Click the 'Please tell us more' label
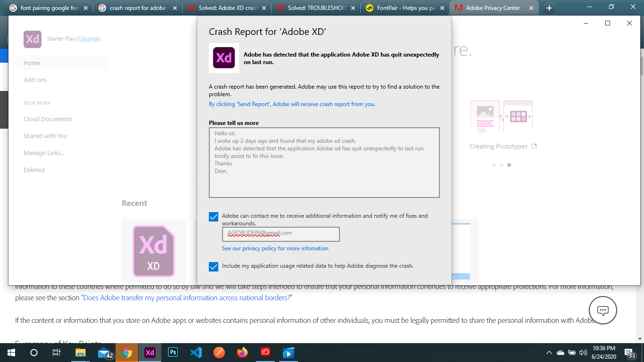 click(234, 123)
